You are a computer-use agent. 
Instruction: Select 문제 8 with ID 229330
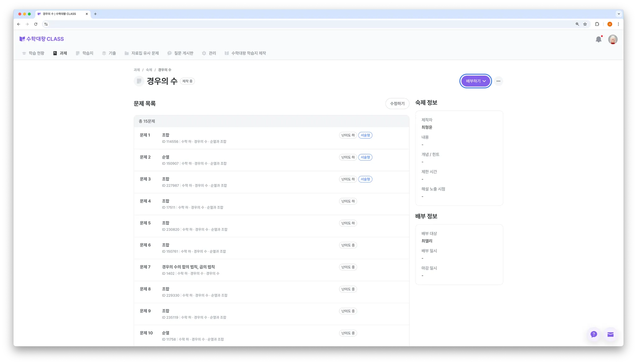[x=272, y=292]
